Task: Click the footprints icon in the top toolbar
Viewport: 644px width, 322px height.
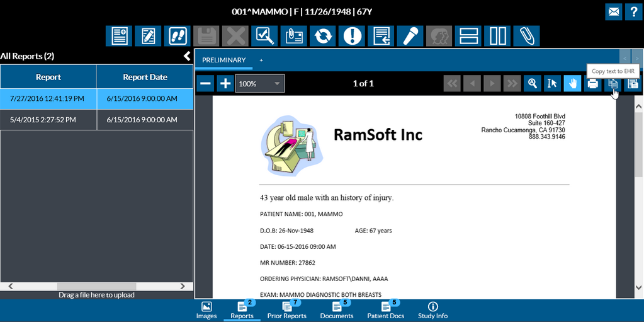Action: pos(177,36)
